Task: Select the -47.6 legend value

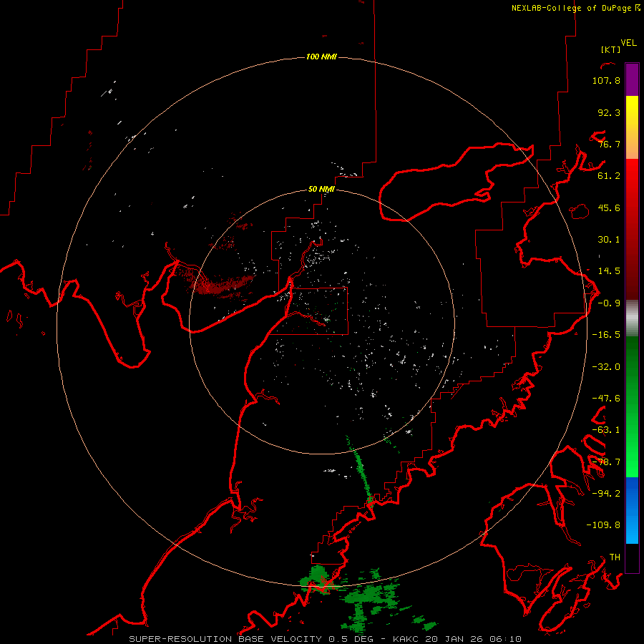Action: tap(606, 399)
